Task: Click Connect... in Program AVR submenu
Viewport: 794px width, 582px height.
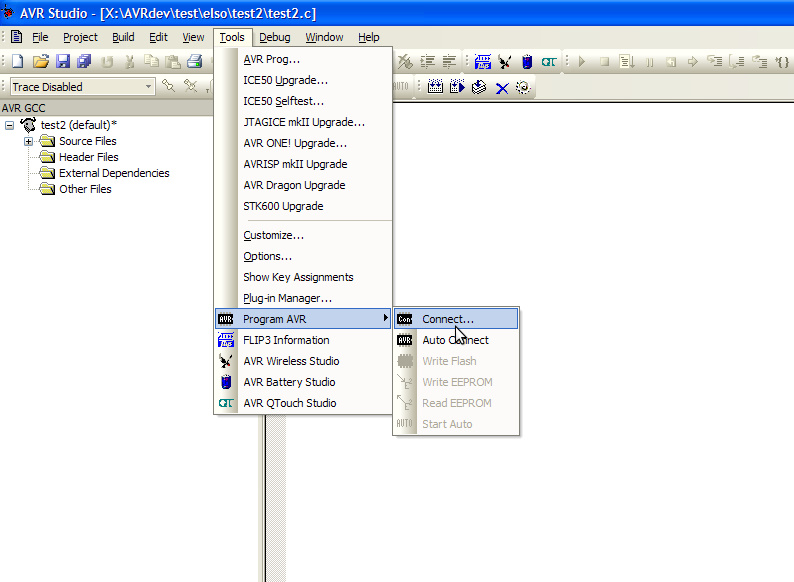Action: pyautogui.click(x=456, y=319)
